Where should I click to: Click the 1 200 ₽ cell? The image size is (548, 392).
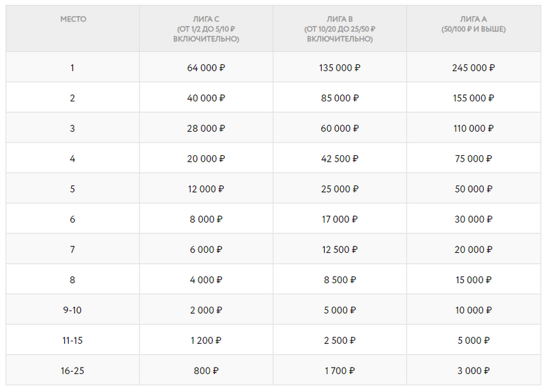point(206,339)
